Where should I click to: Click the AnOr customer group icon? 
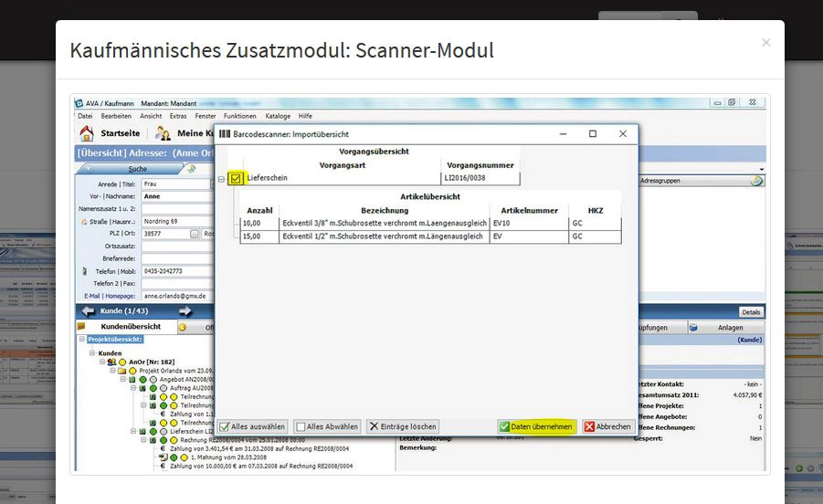(112, 362)
